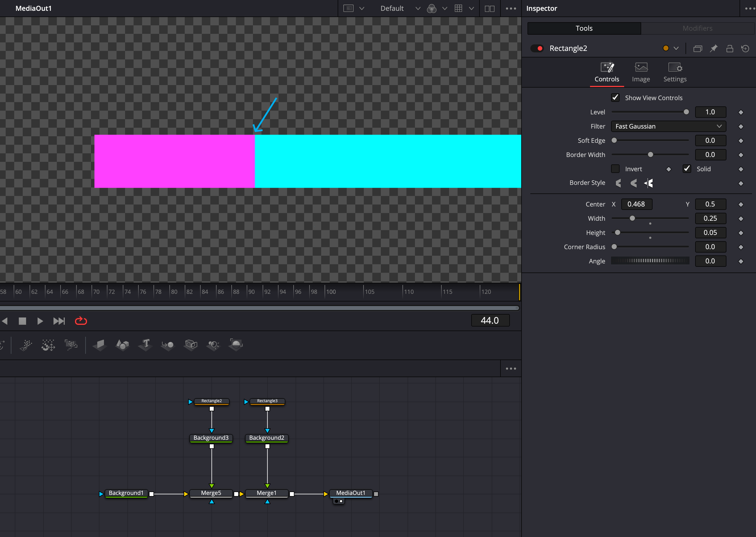This screenshot has width=756, height=537.
Task: Select the Background3 node
Action: [x=211, y=438]
